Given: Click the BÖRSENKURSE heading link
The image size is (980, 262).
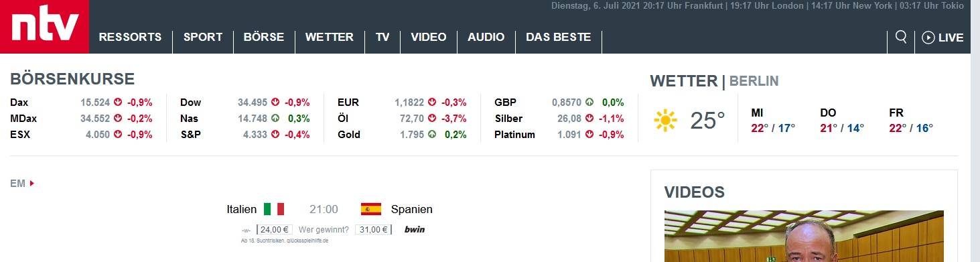Looking at the screenshot, I should 72,79.
